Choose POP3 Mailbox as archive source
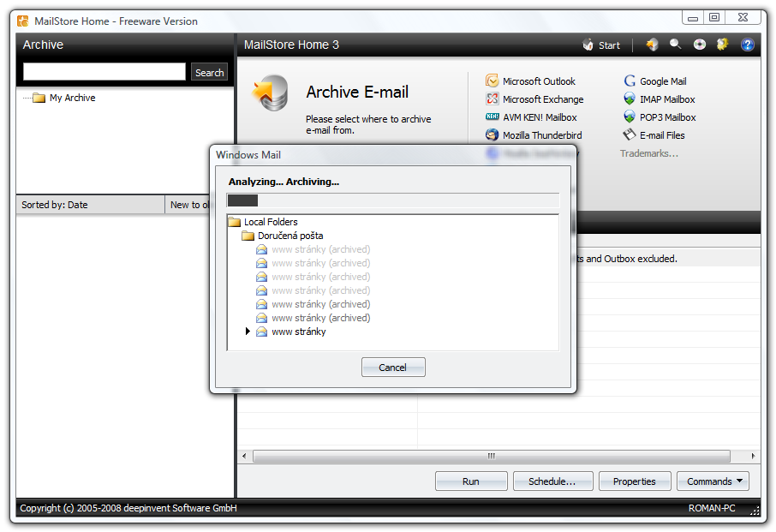Screen dimensions: 776x532 (x=667, y=117)
